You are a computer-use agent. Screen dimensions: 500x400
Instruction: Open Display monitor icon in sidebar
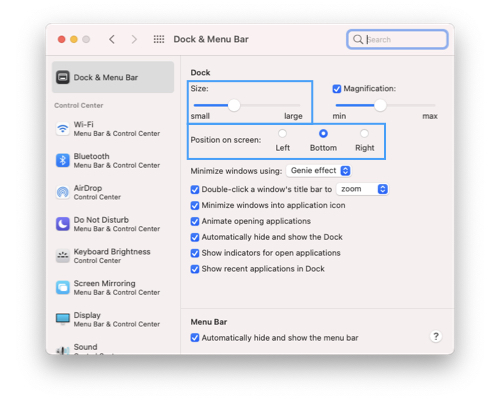(x=63, y=319)
